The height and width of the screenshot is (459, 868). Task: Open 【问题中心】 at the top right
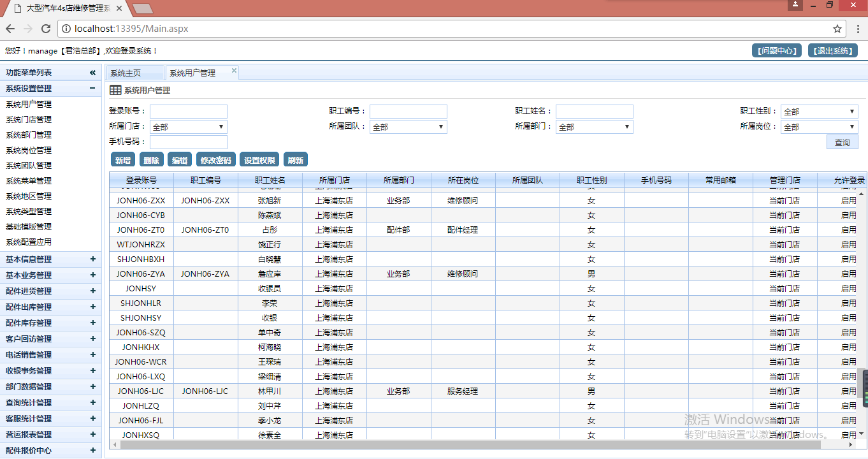coord(775,50)
